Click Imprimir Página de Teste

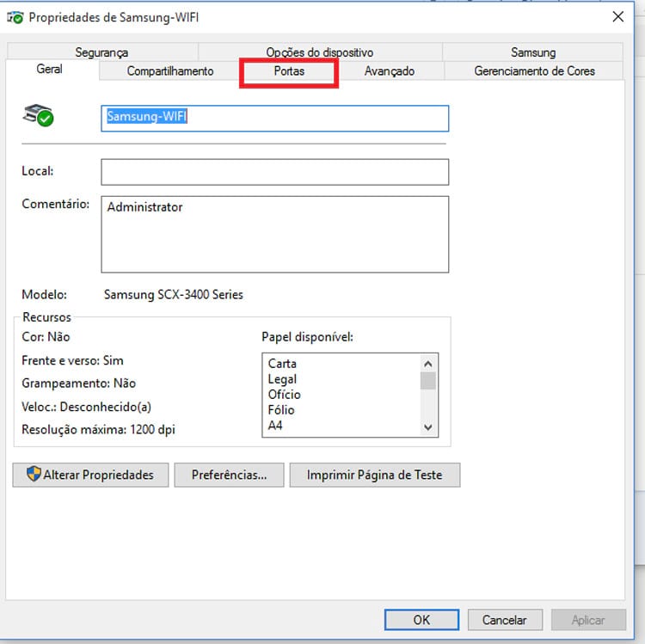375,475
